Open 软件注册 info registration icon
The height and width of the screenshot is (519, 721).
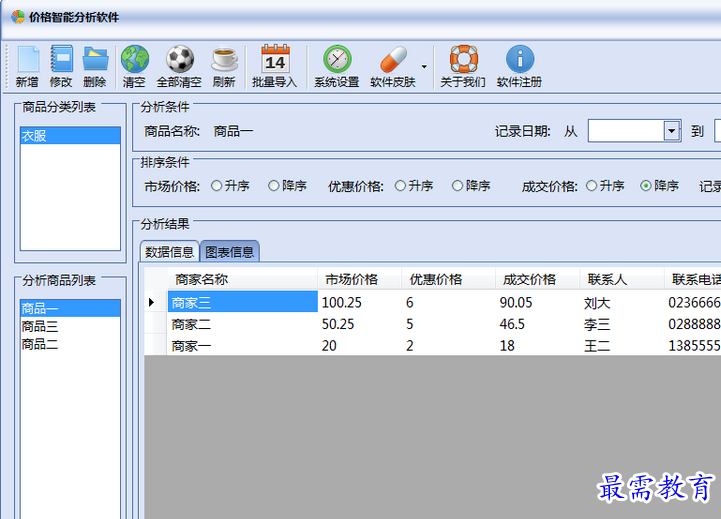tap(520, 59)
